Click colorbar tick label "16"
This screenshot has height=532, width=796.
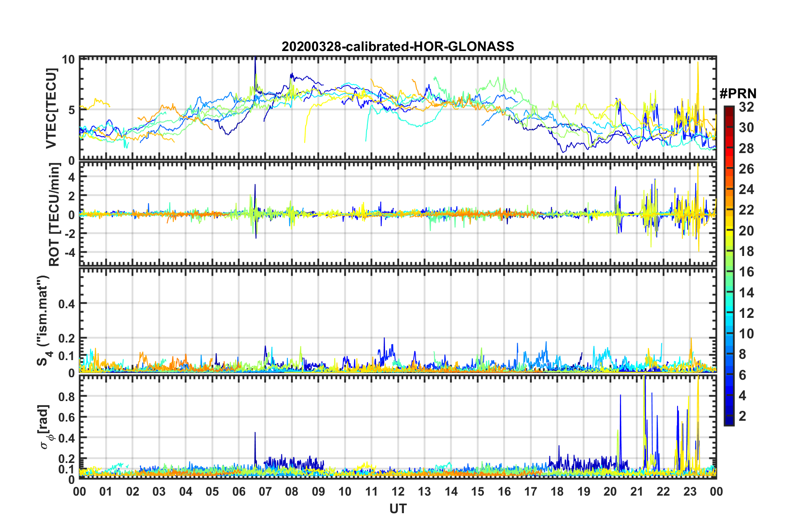(x=747, y=272)
